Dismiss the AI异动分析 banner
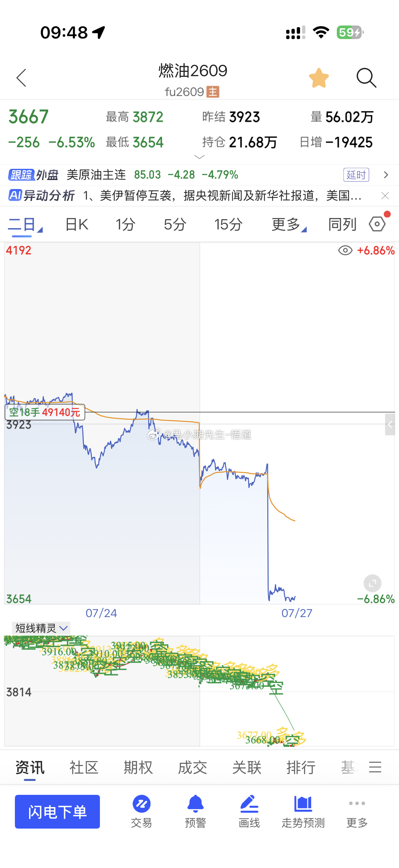 385,196
